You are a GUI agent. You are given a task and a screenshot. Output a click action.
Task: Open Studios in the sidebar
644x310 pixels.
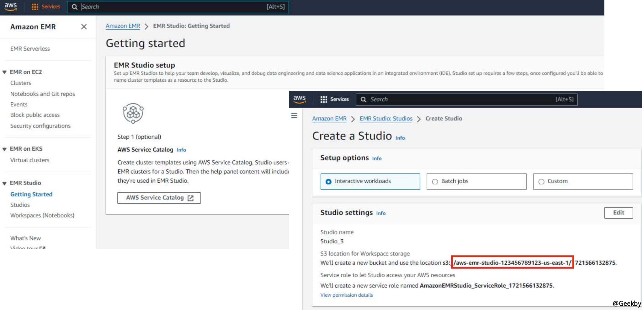point(20,205)
